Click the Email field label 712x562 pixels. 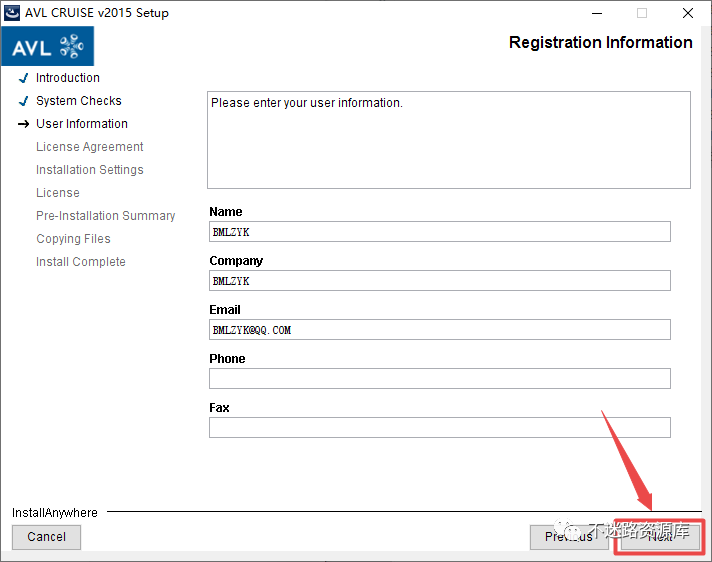click(x=225, y=310)
